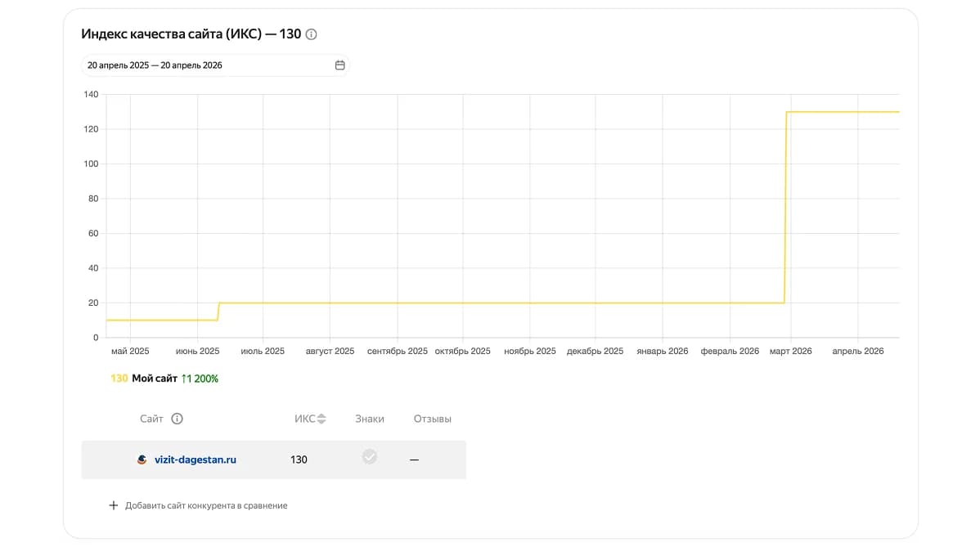Click ИКС value 130 in site row
Viewport: 980px width, 547px height.
(299, 460)
